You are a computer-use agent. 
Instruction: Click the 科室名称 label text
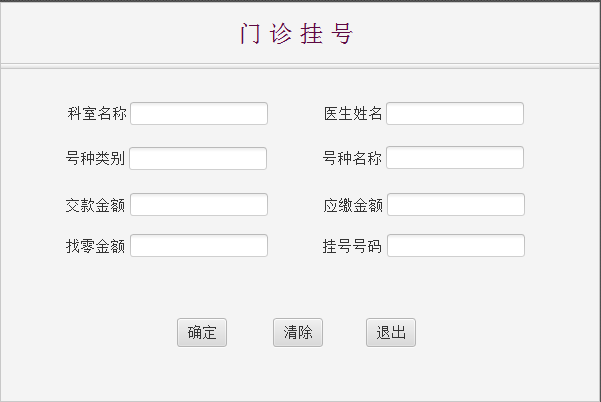tap(97, 114)
